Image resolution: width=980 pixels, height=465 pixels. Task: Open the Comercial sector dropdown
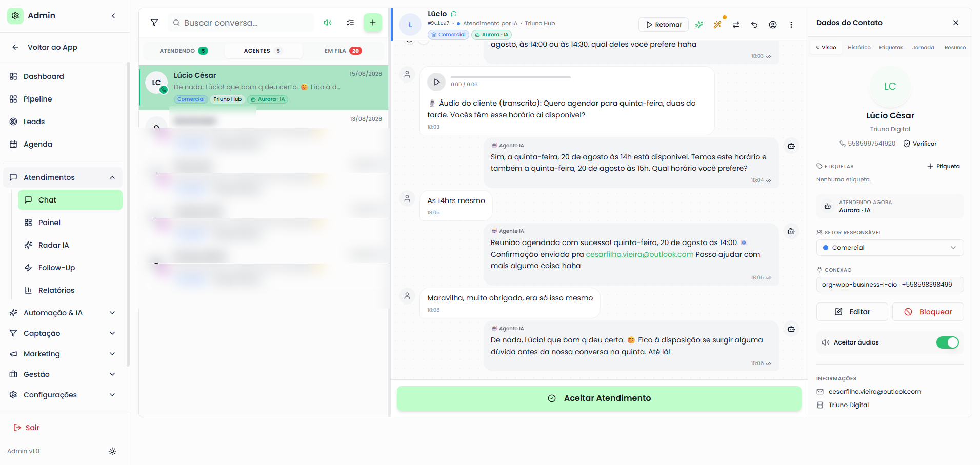tap(890, 248)
